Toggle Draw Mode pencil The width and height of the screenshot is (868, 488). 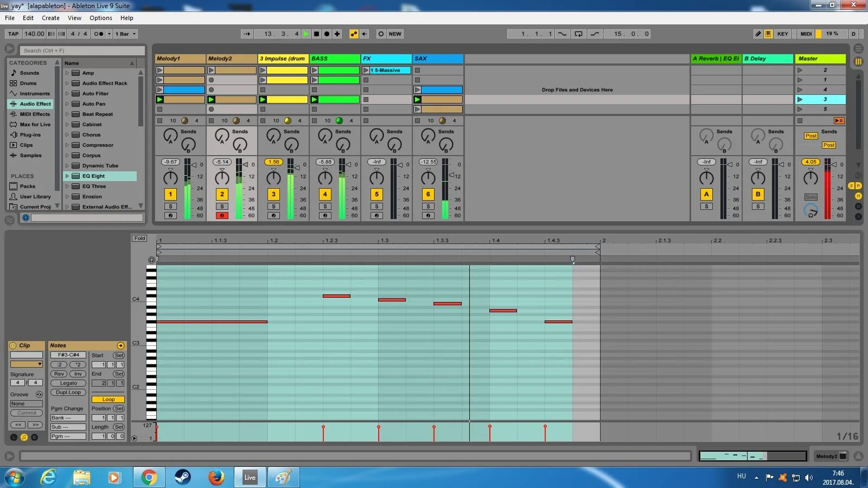tap(758, 34)
